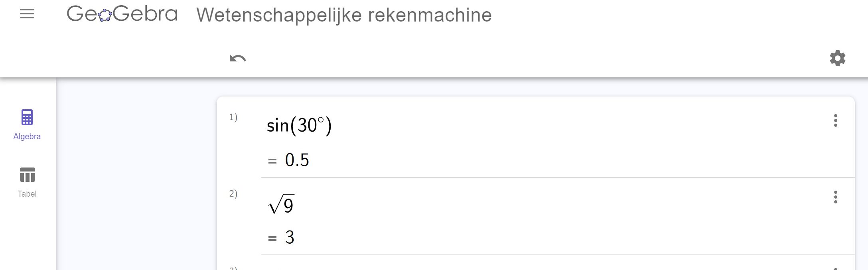
Task: Click the GeoGebra logo
Action: [122, 14]
